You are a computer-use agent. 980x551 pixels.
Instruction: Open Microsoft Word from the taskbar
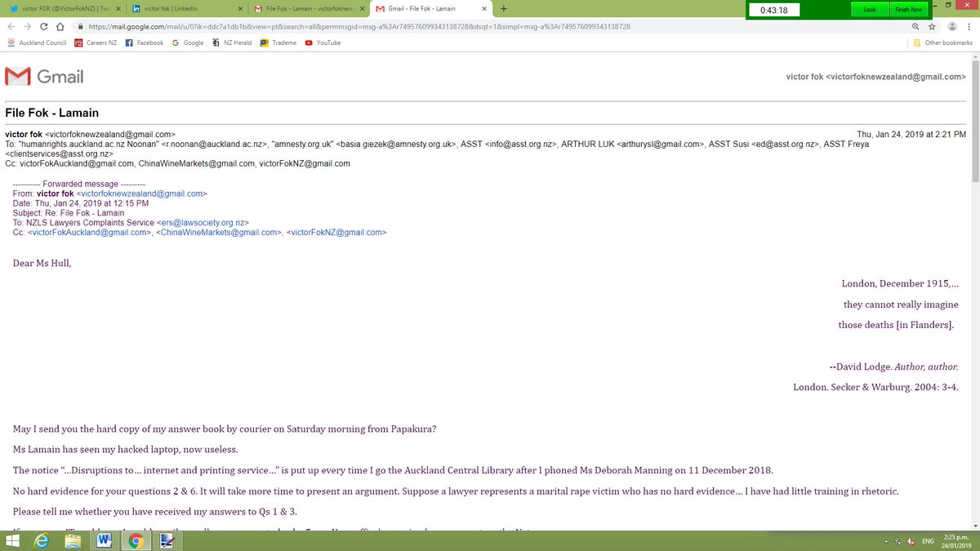coord(103,540)
